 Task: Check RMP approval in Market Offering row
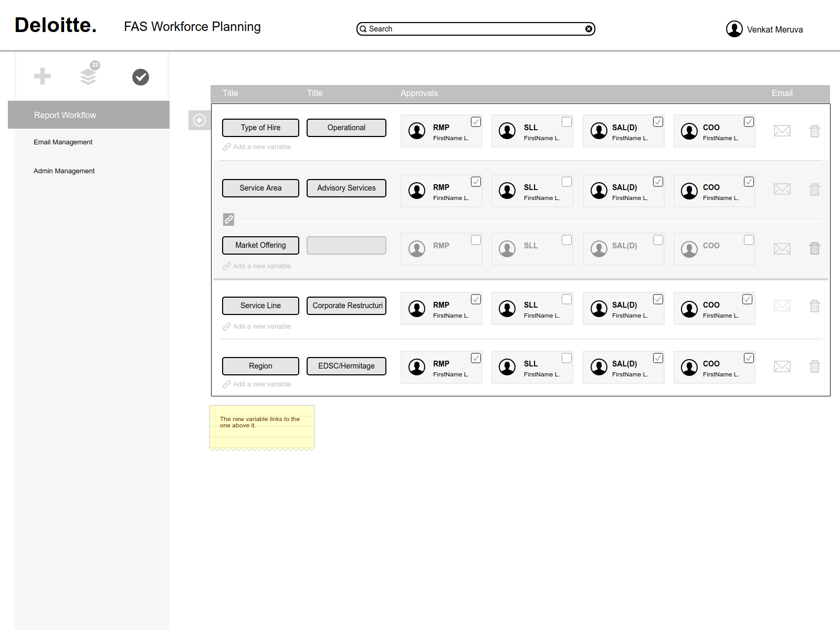point(476,240)
